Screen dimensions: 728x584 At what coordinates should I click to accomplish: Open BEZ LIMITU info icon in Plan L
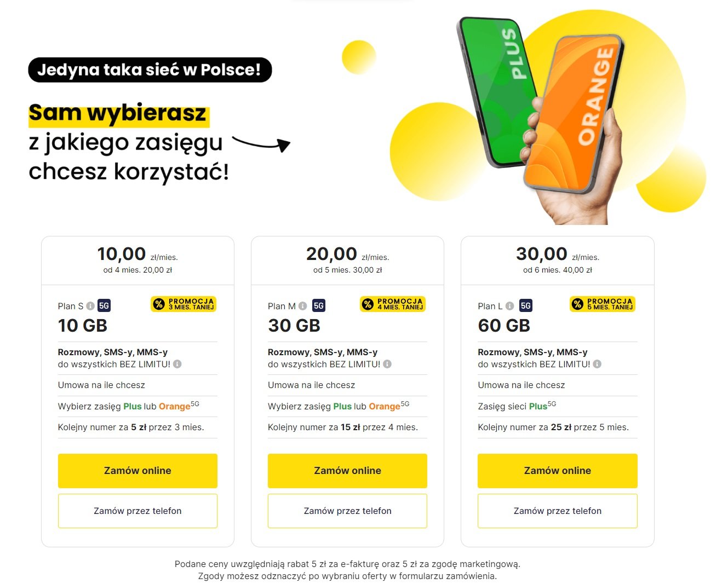pos(597,364)
